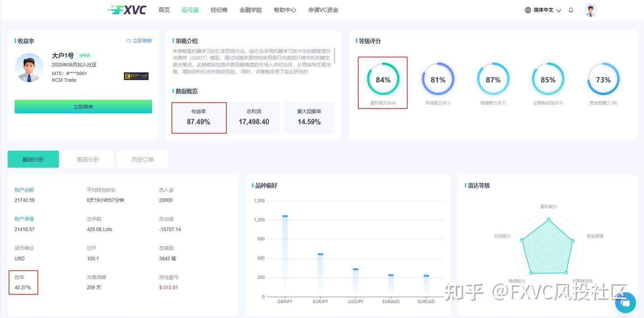Open the chat bubble icon bottom right
The height and width of the screenshot is (318, 644).
click(625, 303)
